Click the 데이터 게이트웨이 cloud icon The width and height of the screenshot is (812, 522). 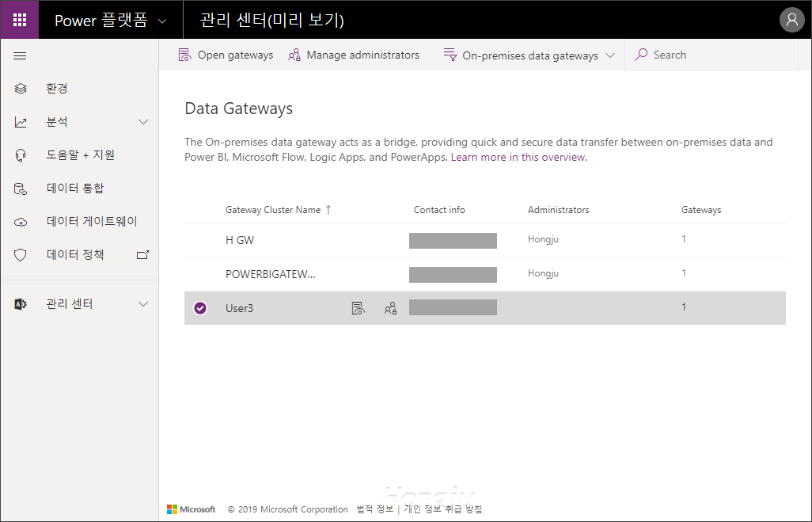[x=21, y=222]
